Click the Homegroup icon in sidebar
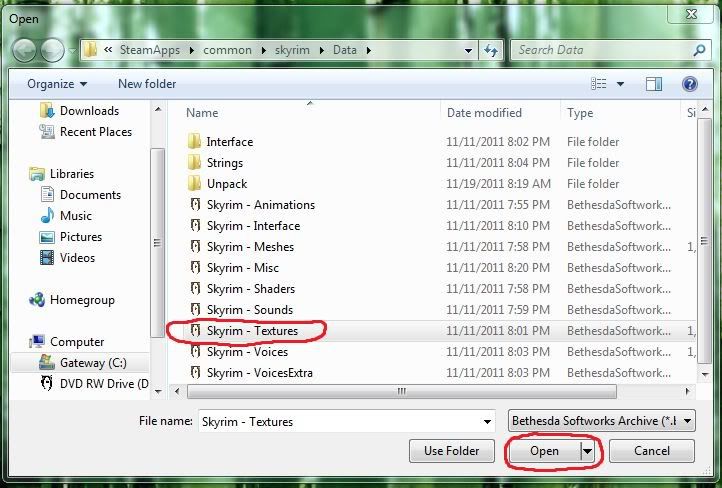 point(37,300)
